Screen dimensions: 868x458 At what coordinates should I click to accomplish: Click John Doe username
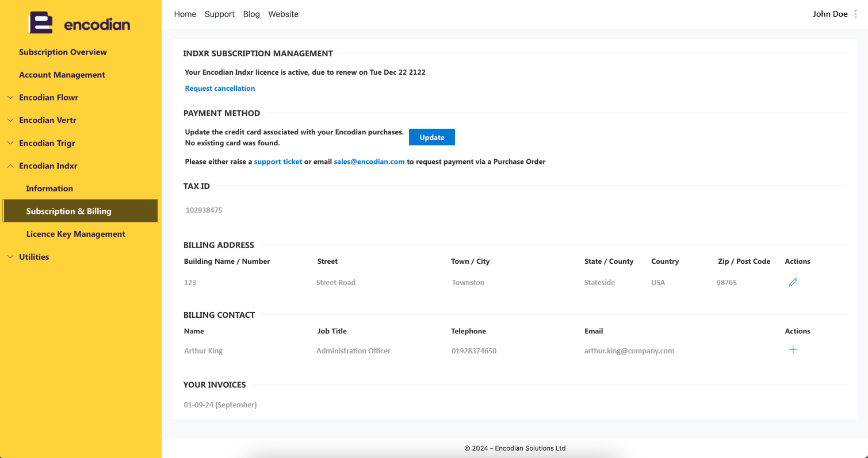(x=830, y=14)
